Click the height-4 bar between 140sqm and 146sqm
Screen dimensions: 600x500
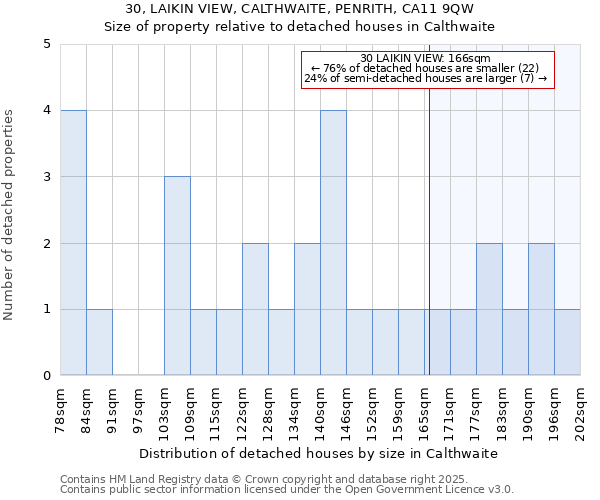333,243
